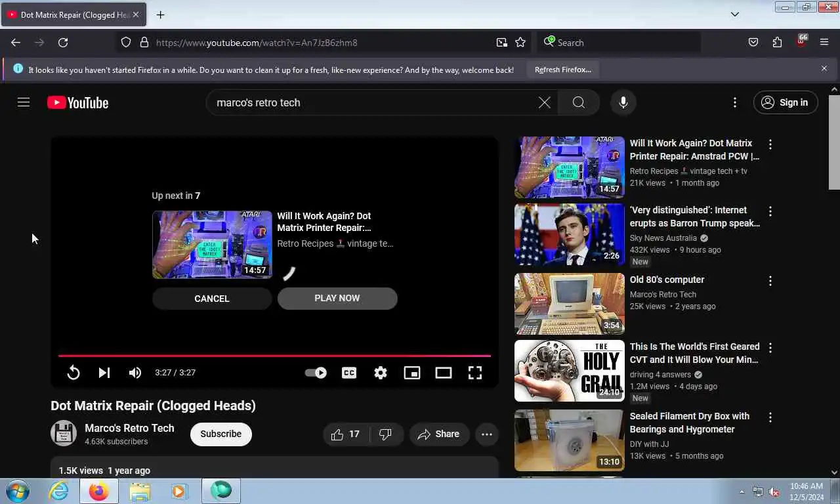This screenshot has height=504, width=840.
Task: Launch Internet Explorer from taskbar
Action: click(x=58, y=491)
